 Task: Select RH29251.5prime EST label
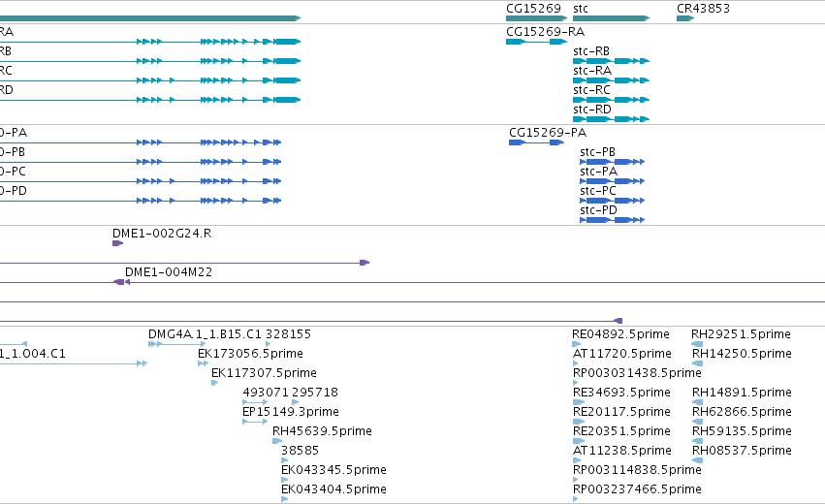point(741,334)
